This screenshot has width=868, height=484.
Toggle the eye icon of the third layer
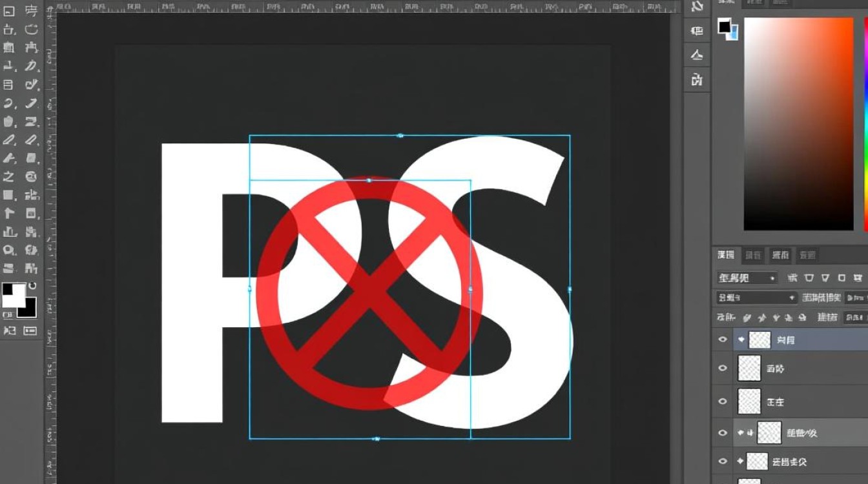(723, 401)
